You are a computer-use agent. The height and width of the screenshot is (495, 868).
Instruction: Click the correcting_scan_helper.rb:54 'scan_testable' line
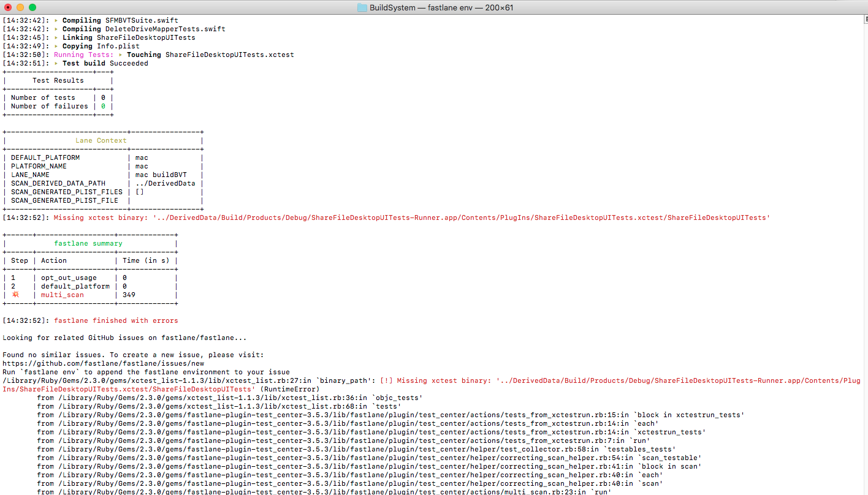369,458
